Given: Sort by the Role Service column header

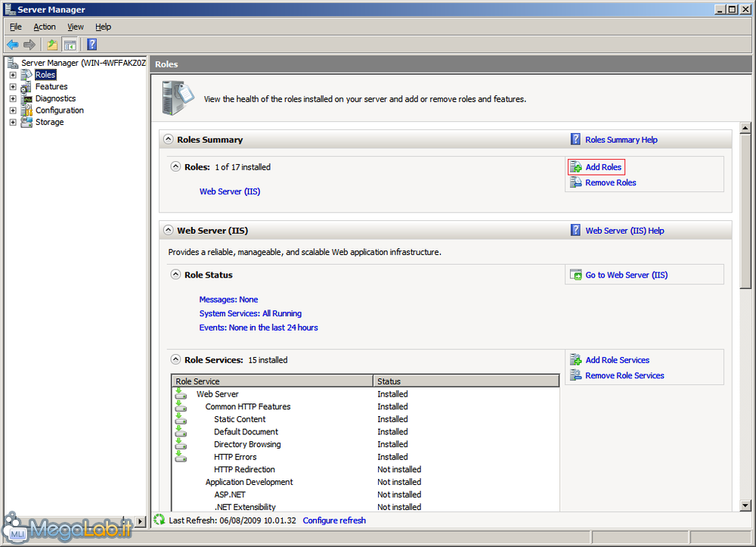Looking at the screenshot, I should point(272,381).
